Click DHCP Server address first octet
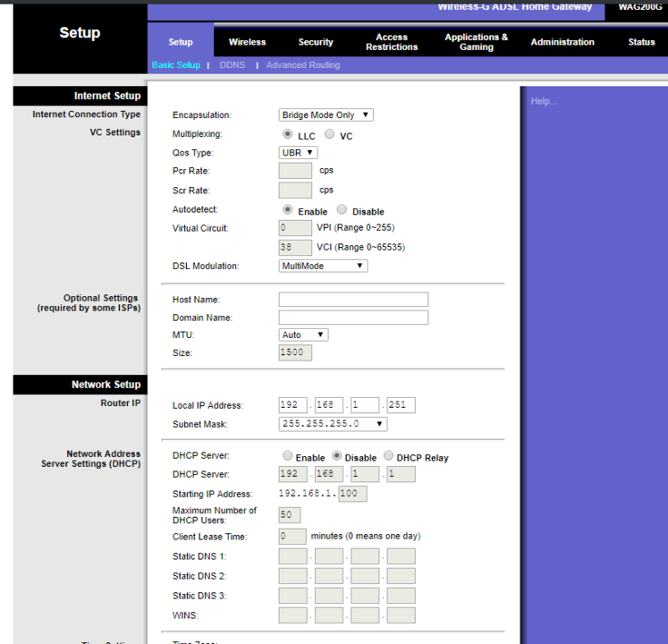The image size is (668, 644). [x=292, y=474]
